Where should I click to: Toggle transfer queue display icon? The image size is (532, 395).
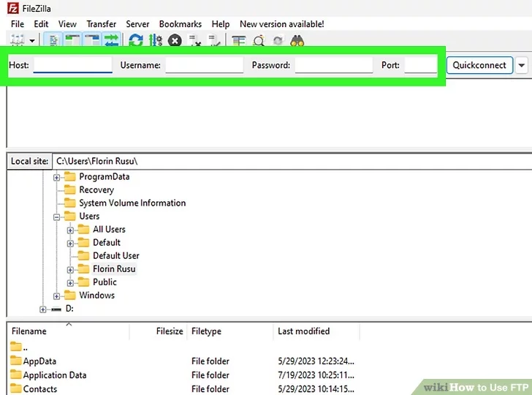(x=111, y=40)
